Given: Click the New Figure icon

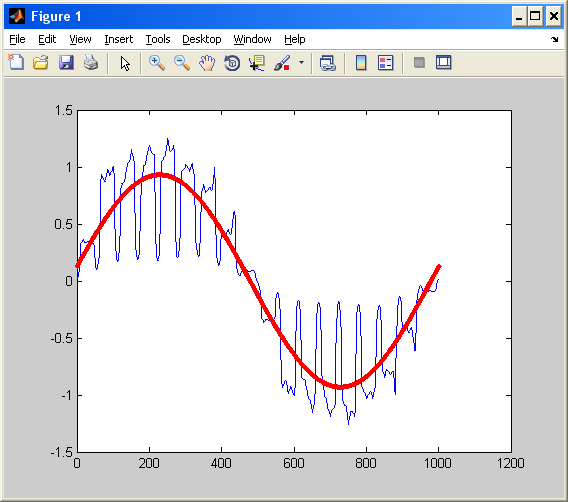Looking at the screenshot, I should [16, 62].
